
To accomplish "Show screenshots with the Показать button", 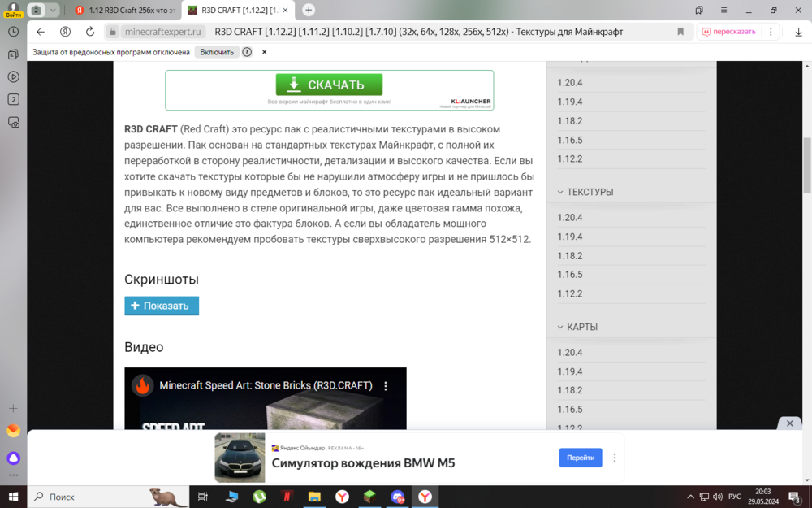I will point(162,306).
